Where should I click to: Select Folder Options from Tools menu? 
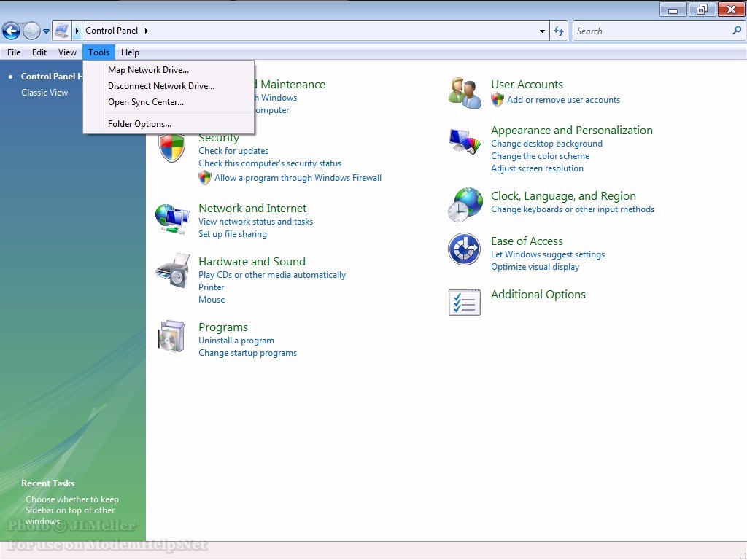click(x=139, y=124)
